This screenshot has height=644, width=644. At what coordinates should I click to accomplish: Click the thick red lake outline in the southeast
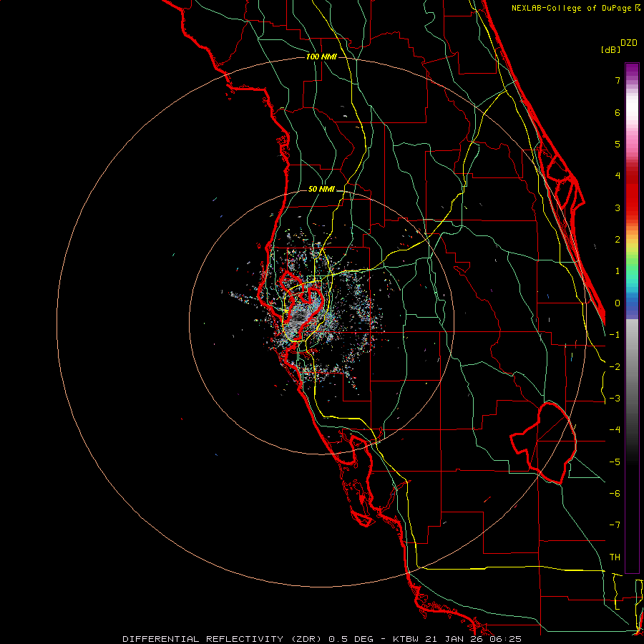[x=543, y=443]
